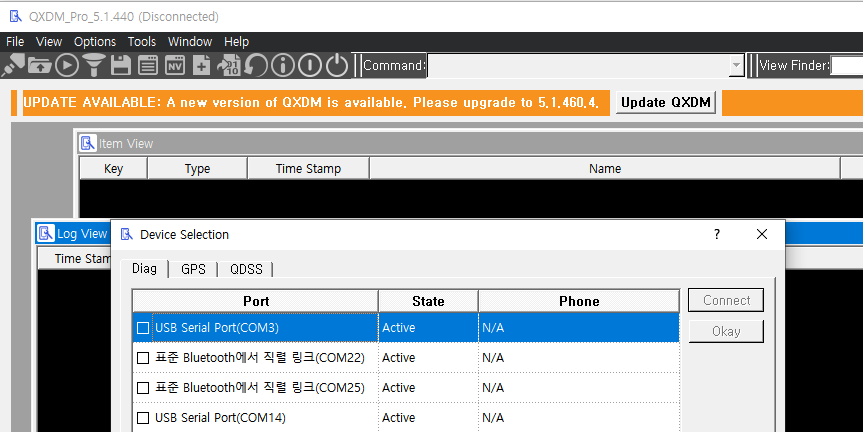
Task: Expand the Command dropdown arrow
Action: [x=737, y=65]
